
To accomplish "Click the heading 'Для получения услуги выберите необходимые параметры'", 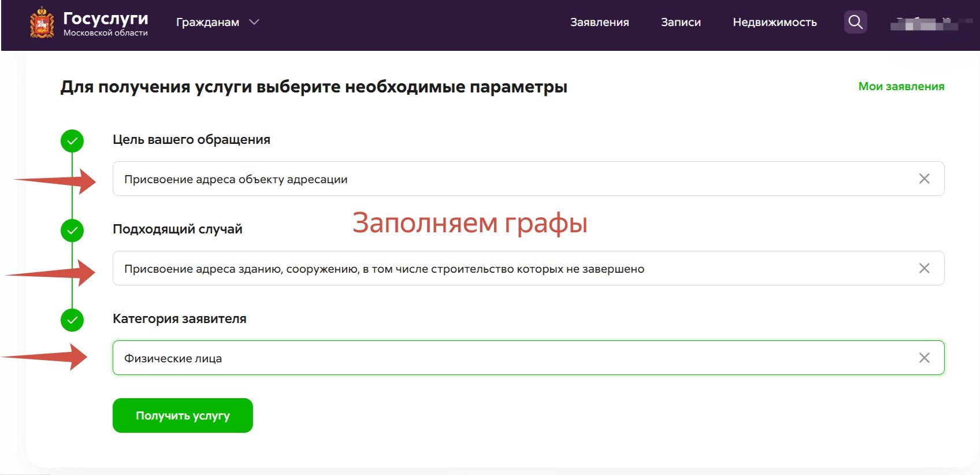I will [314, 87].
